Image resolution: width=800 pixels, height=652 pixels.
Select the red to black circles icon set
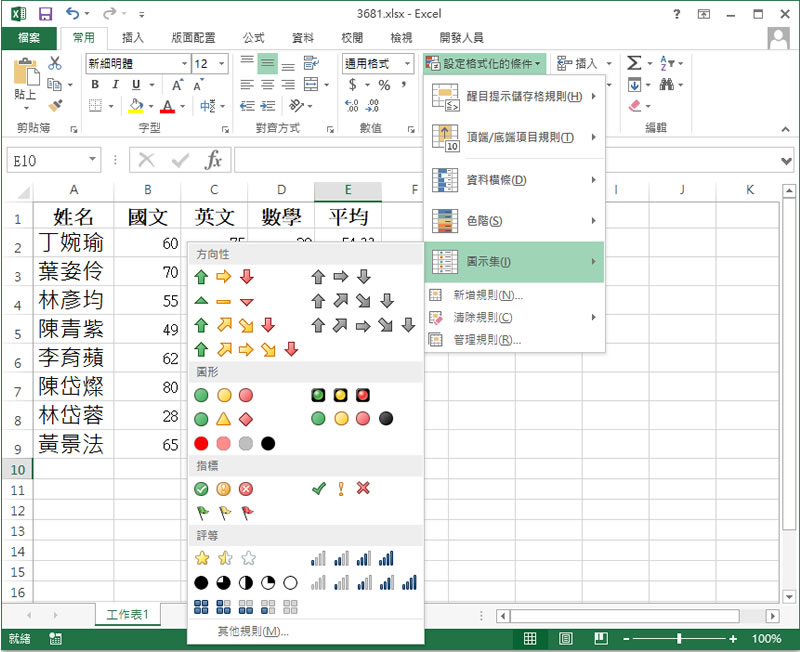pyautogui.click(x=235, y=443)
